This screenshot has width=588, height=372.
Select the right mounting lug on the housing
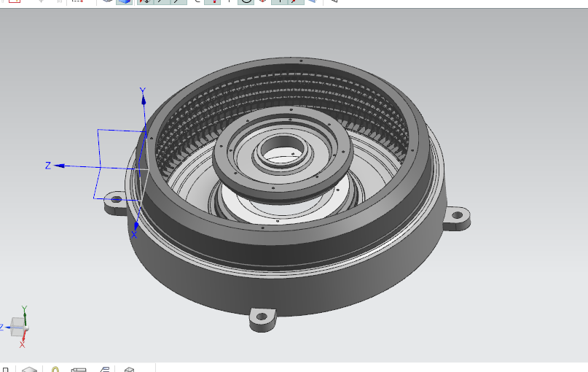457,218
